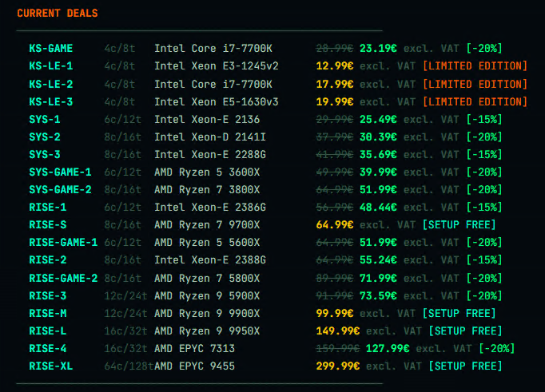The width and height of the screenshot is (545, 392).
Task: Click the RISE-XL server name
Action: coord(51,365)
